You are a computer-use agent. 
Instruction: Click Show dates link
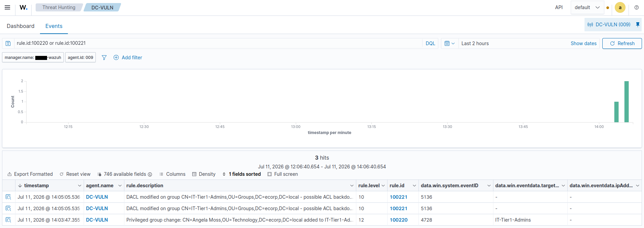click(x=583, y=43)
